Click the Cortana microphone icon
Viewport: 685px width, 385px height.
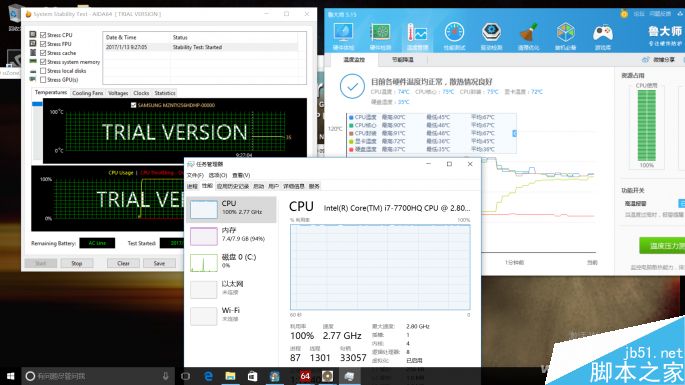[166, 376]
